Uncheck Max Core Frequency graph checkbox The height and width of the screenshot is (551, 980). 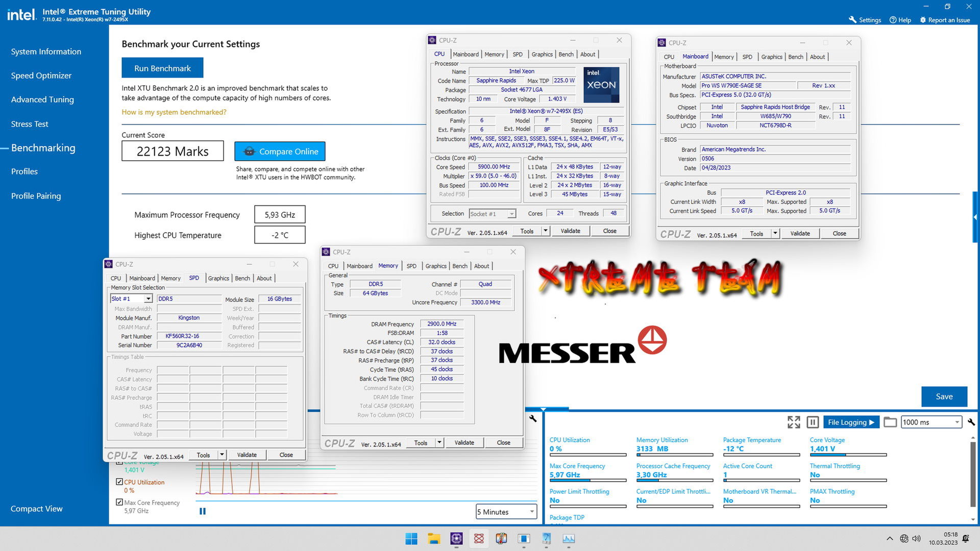(119, 502)
